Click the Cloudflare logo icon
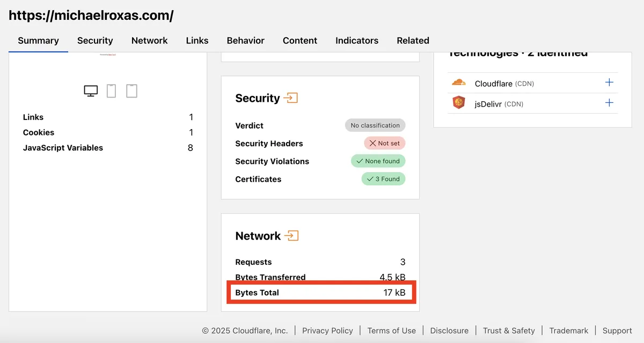This screenshot has height=343, width=644. tap(458, 83)
